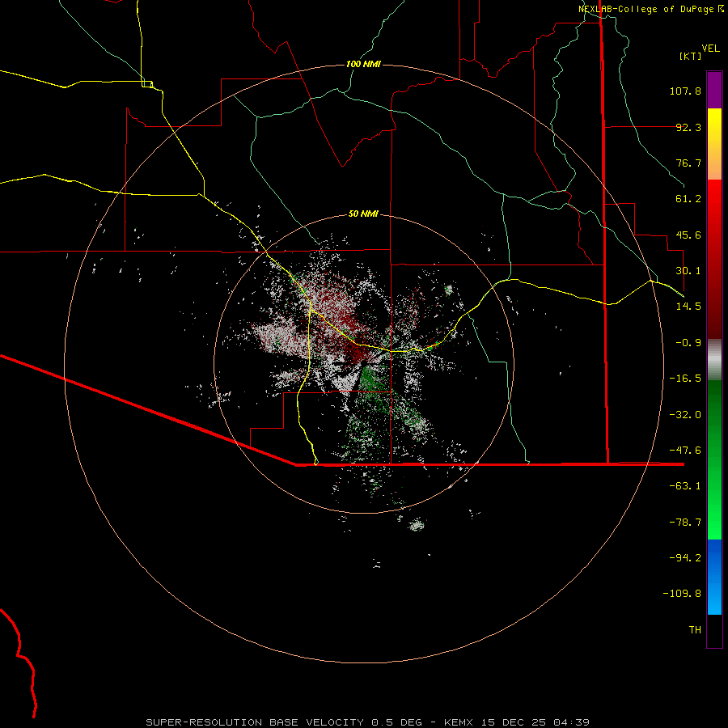728x728 pixels.
Task: Click the 30.1 legend value
Action: [x=688, y=271]
